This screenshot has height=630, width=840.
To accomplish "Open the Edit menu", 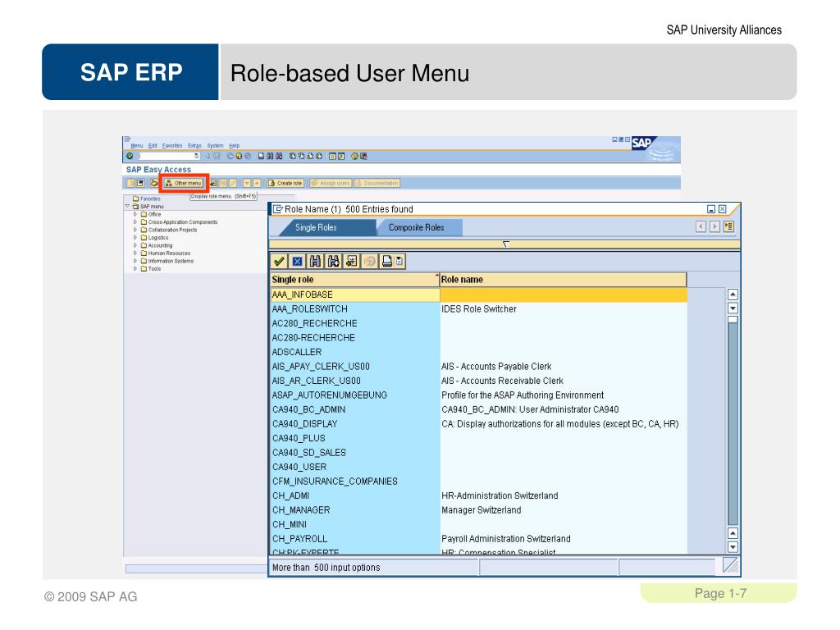I will pos(153,146).
